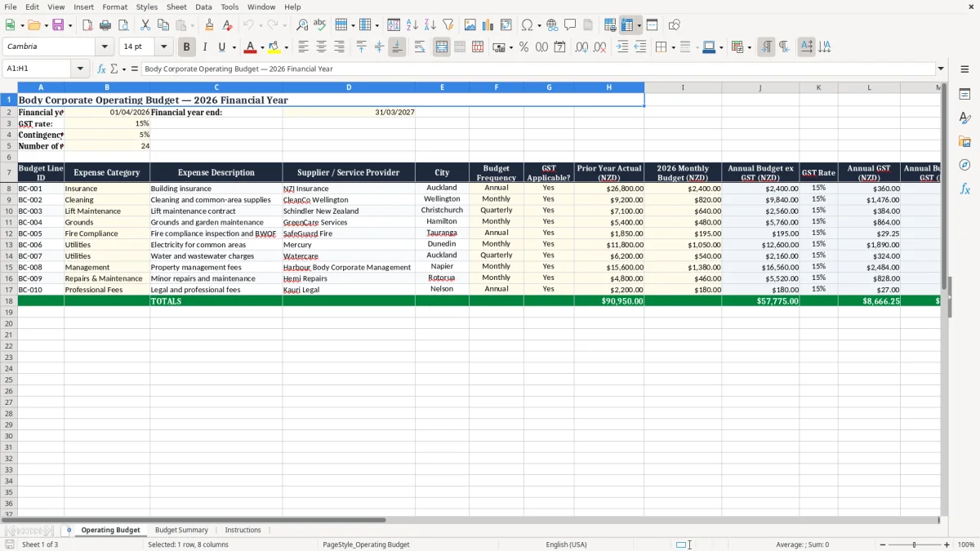Switch to Budget Summary sheet tab
This screenshot has height=551, width=980.
pyautogui.click(x=181, y=531)
